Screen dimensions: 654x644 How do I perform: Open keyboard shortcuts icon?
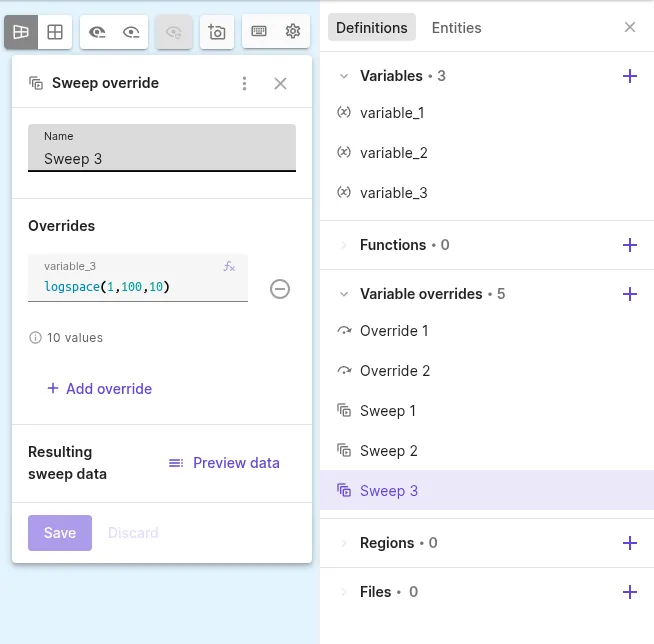pos(259,31)
